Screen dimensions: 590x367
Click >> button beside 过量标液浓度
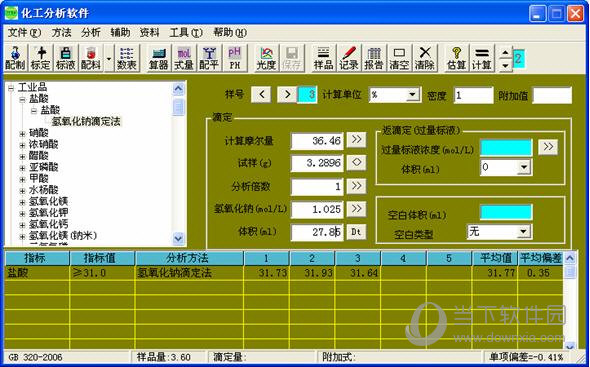(548, 146)
